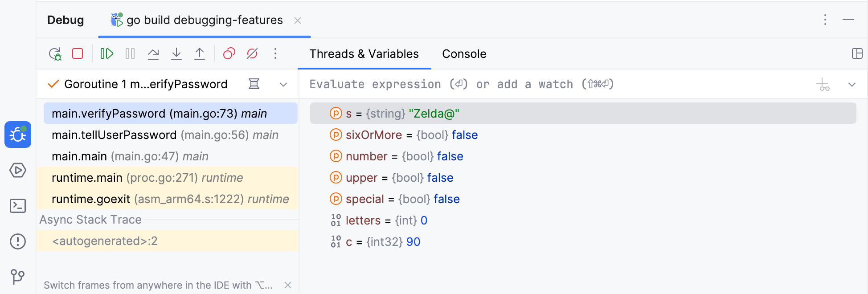Resume program execution

[x=107, y=54]
